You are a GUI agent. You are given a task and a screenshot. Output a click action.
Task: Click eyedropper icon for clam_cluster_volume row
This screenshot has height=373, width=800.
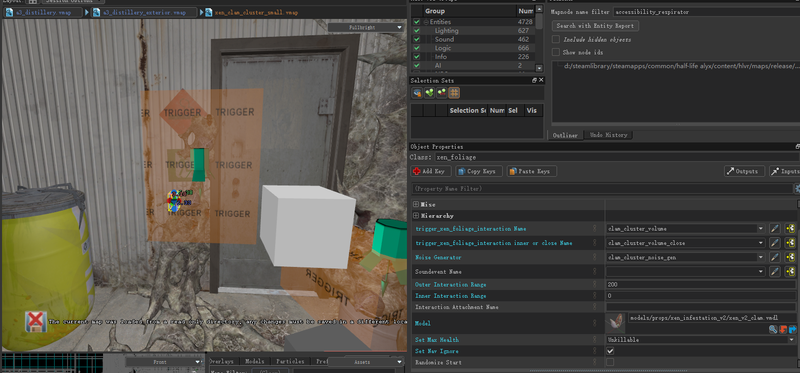pyautogui.click(x=774, y=229)
